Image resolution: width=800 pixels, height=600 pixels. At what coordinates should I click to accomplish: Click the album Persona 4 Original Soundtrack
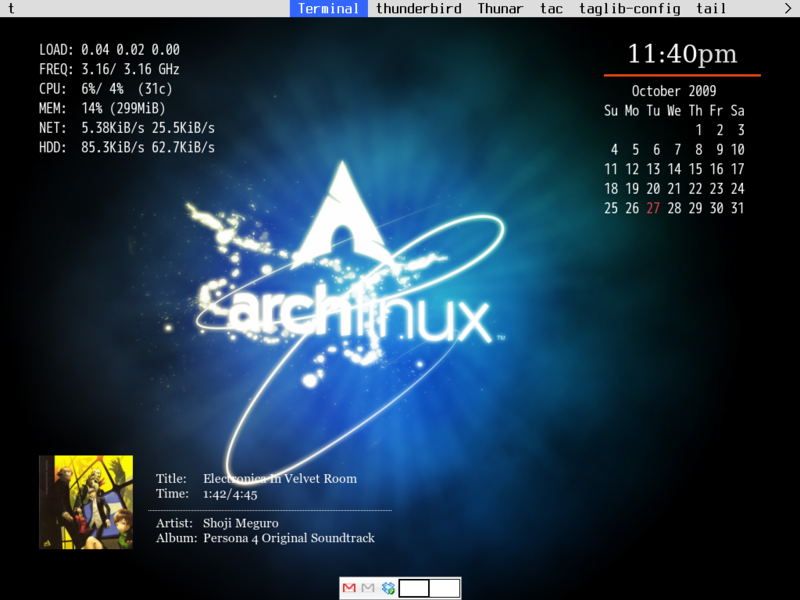289,538
